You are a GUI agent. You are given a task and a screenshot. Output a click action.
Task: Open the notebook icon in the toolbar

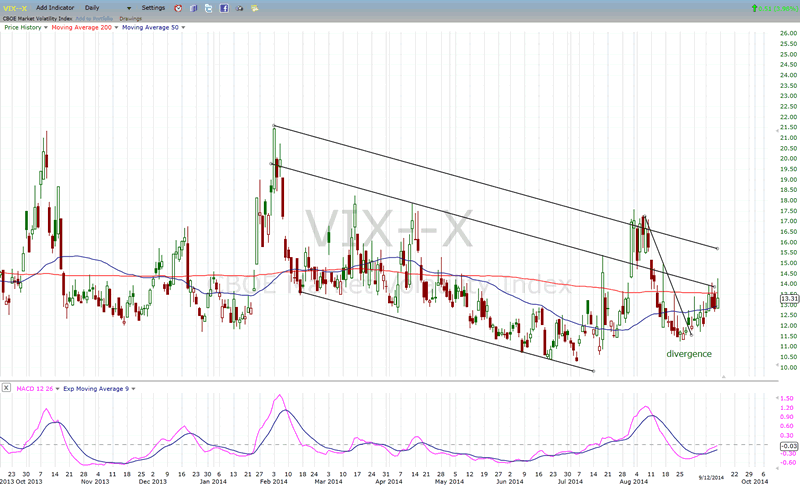(193, 8)
